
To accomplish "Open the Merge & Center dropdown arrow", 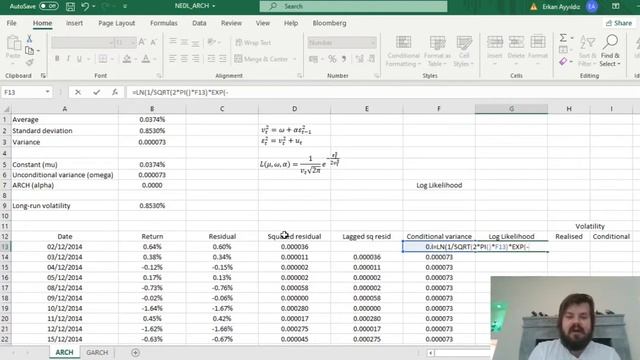I will point(294,59).
